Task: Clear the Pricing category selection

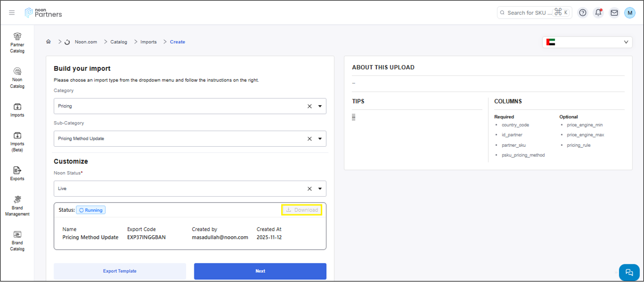Action: click(309, 106)
